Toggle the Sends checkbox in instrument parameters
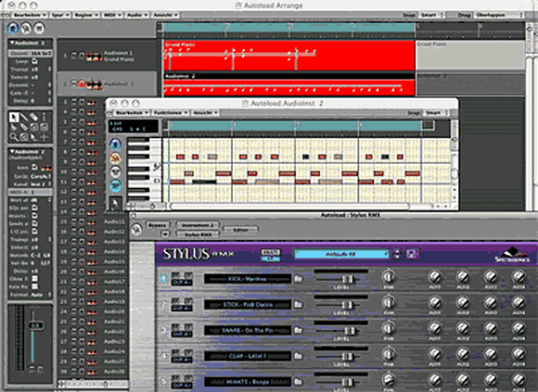The height and width of the screenshot is (392, 538). [34, 223]
